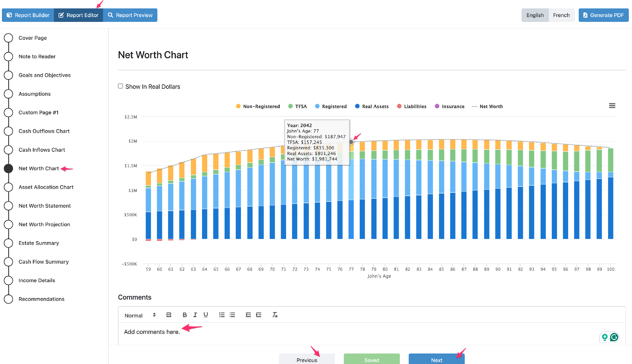
Task: Select Asset Allocation Chart in sidebar
Action: pos(46,187)
